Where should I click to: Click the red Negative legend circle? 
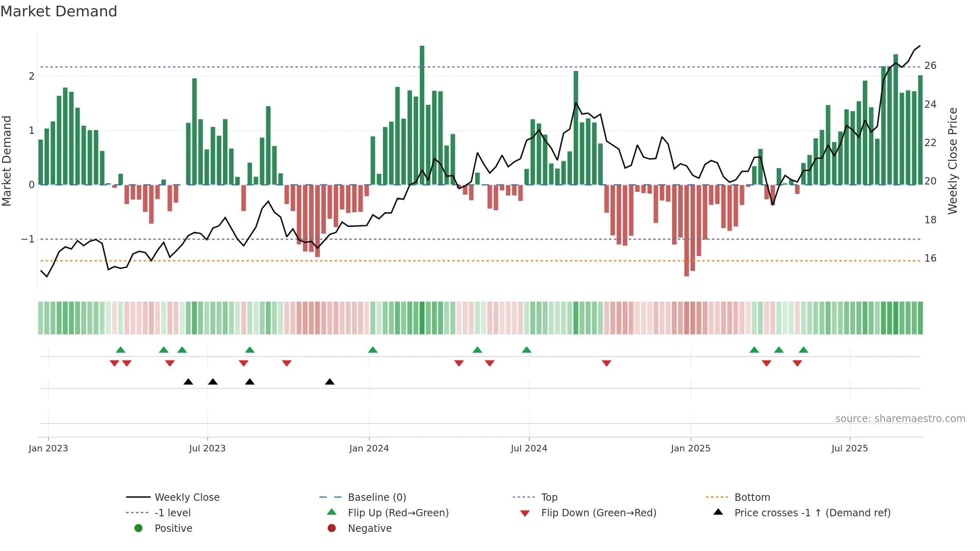click(332, 528)
